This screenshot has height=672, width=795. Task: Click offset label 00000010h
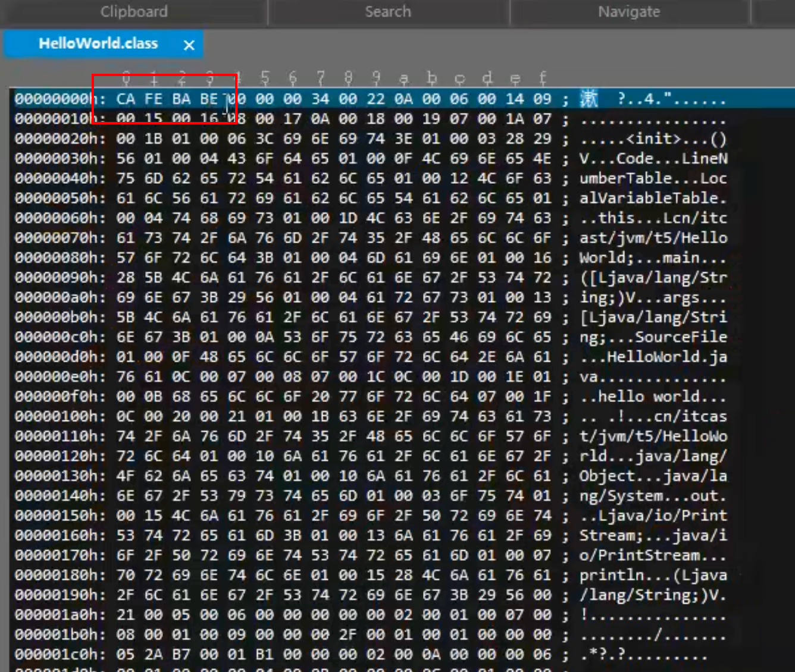pyautogui.click(x=60, y=119)
